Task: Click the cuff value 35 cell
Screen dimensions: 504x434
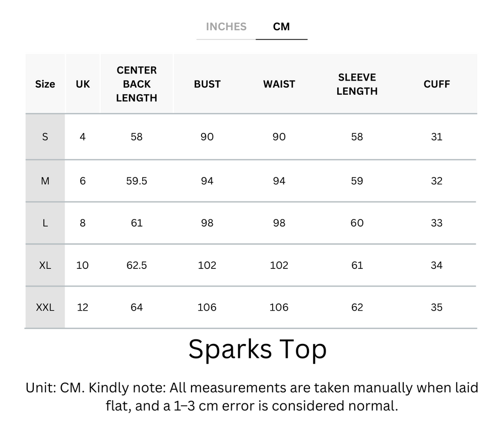Action: coord(436,307)
